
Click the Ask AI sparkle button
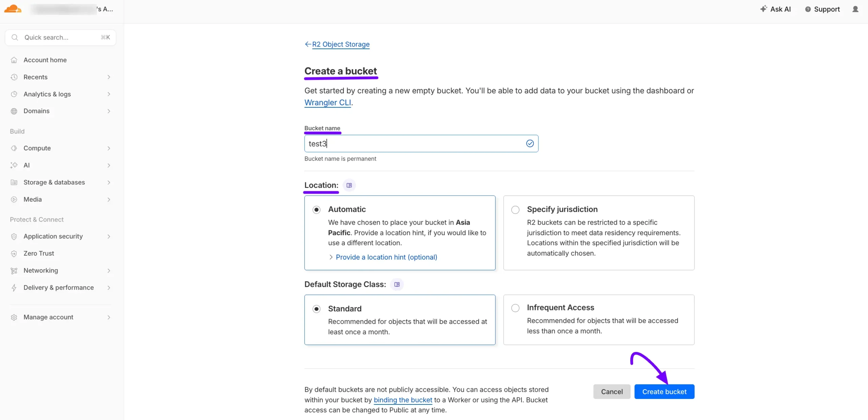pyautogui.click(x=775, y=9)
